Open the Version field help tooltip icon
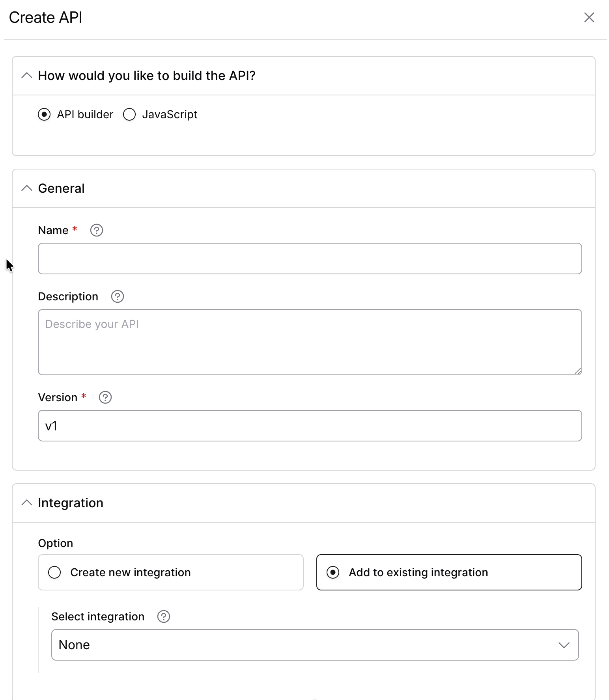The image size is (609, 700). click(x=105, y=397)
